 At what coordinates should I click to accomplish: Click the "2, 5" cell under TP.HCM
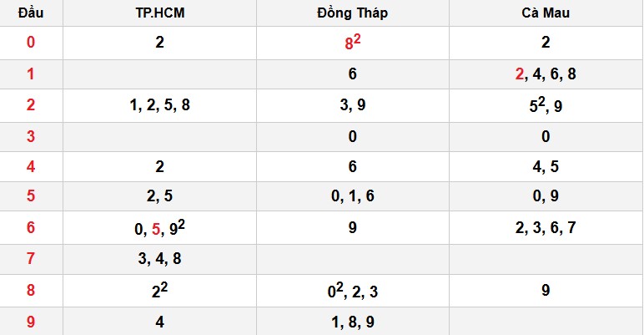pyautogui.click(x=159, y=197)
